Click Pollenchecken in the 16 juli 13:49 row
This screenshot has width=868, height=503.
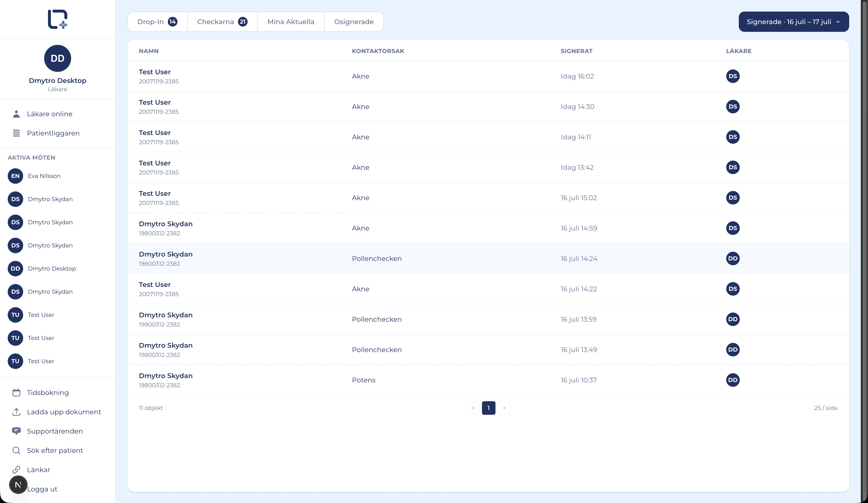376,350
